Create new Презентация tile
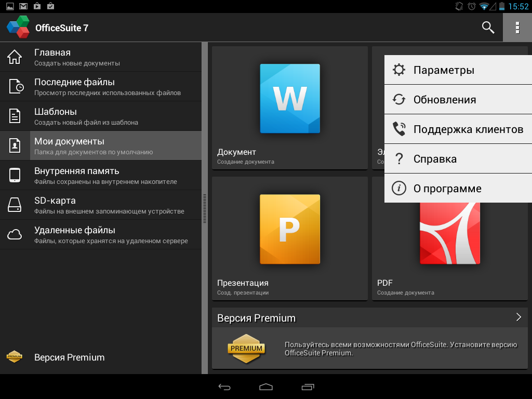 point(290,238)
